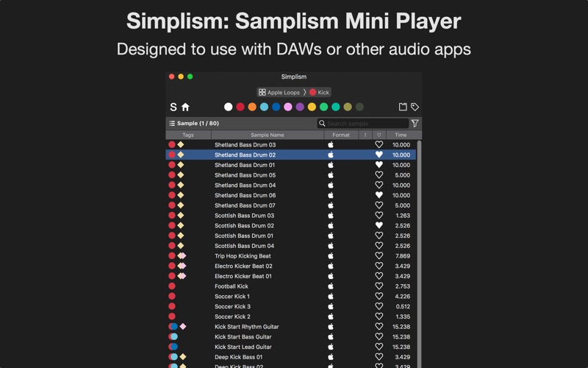Sort by Time column header
588x368 pixels.
(401, 135)
